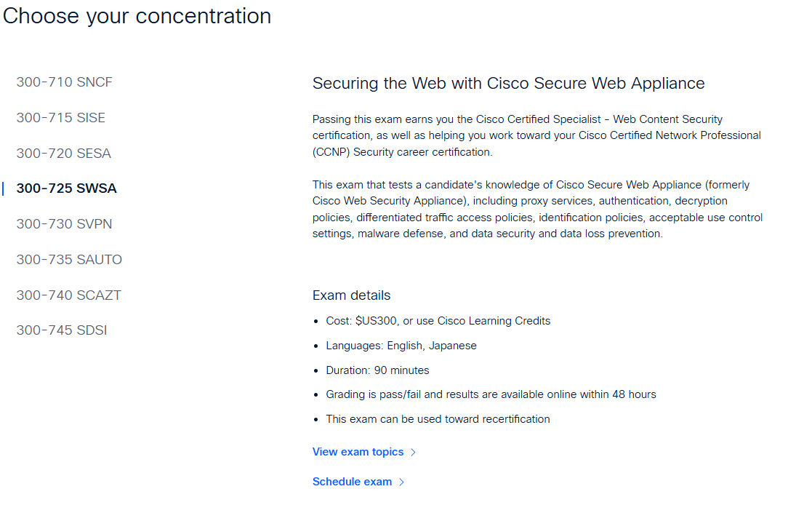This screenshot has width=812, height=505.
Task: Click the chevron next to View exam topics
Action: pyautogui.click(x=413, y=451)
